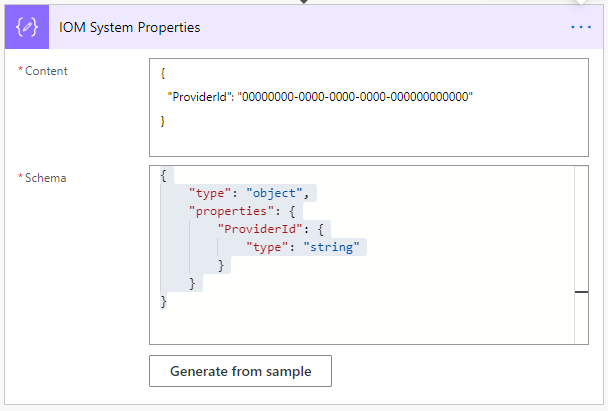Click the IOM System Properties title
This screenshot has height=411, width=608.
(x=130, y=28)
